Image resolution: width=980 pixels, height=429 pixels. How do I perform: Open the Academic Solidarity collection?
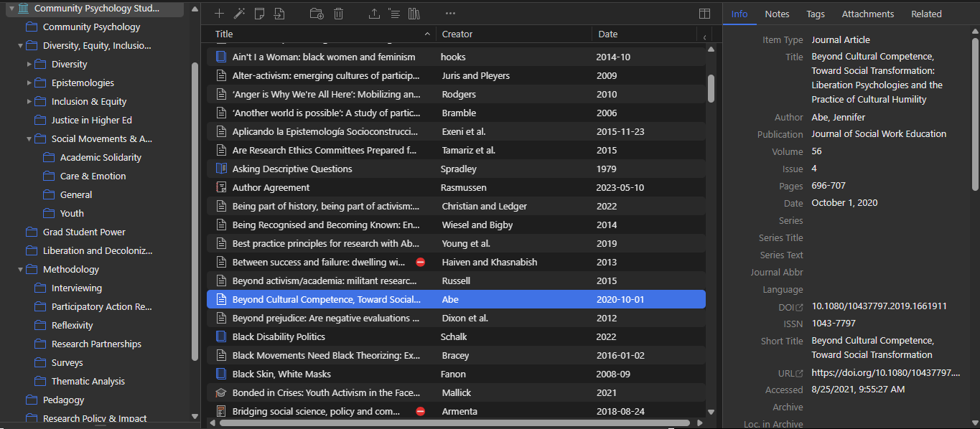point(101,157)
